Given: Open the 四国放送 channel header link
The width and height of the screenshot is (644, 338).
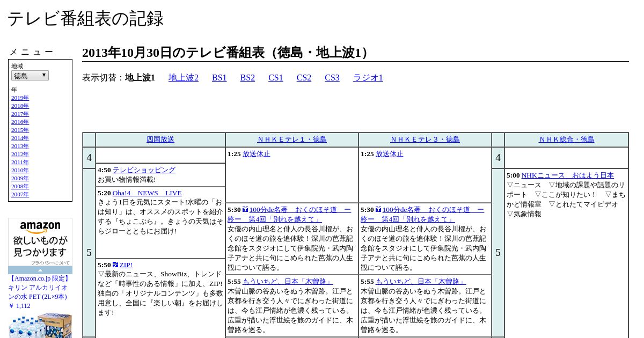Looking at the screenshot, I should (160, 139).
